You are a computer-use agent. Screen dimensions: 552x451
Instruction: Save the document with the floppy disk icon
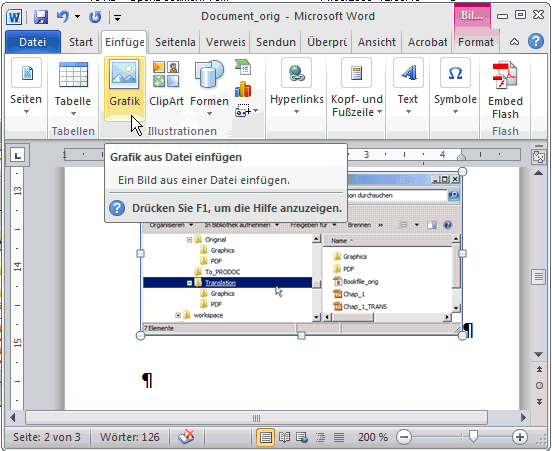click(x=40, y=17)
